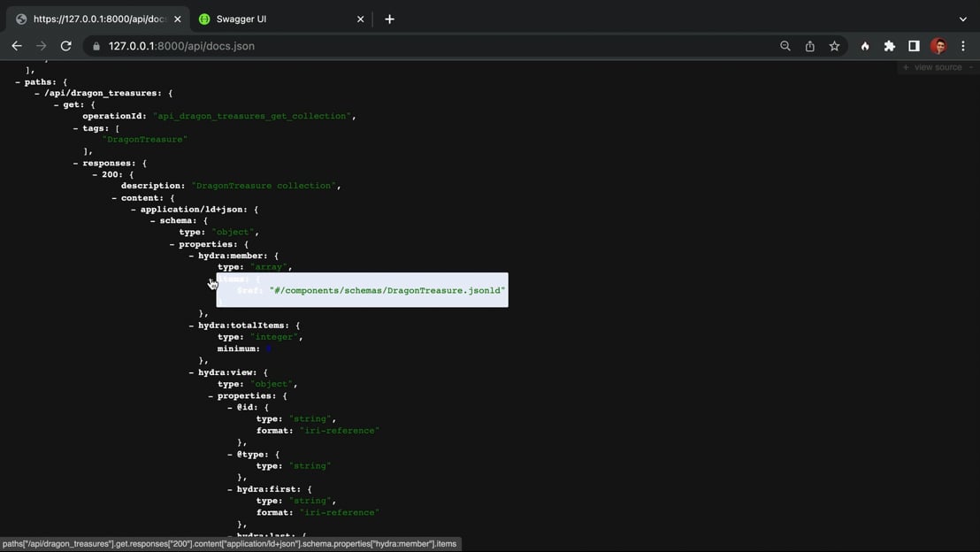
Task: Collapse the hydra:view node
Action: pos(192,372)
